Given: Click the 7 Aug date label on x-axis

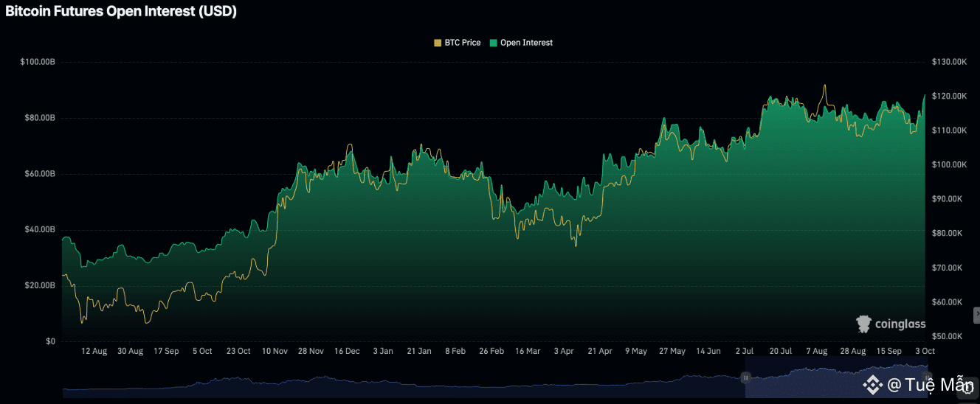Looking at the screenshot, I should [818, 352].
